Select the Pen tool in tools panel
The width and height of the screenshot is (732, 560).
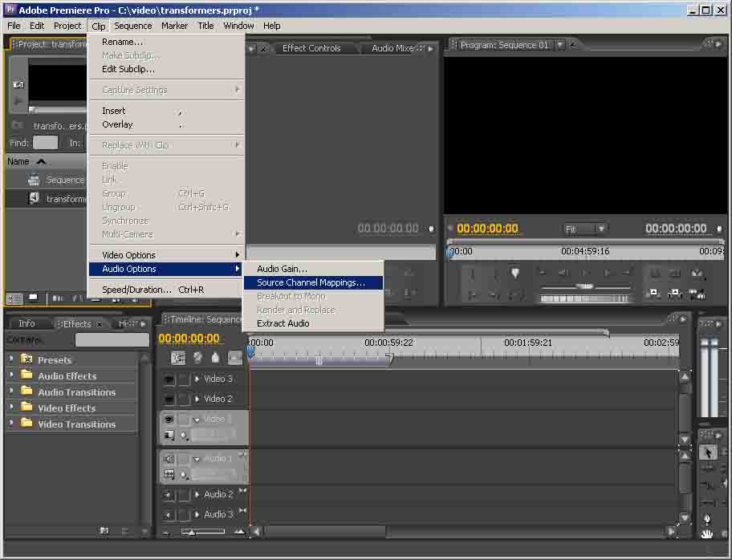click(707, 518)
